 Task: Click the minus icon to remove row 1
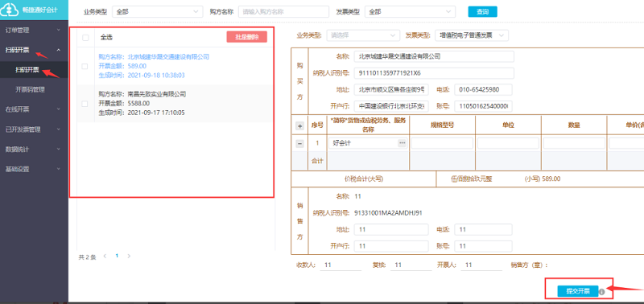point(299,144)
